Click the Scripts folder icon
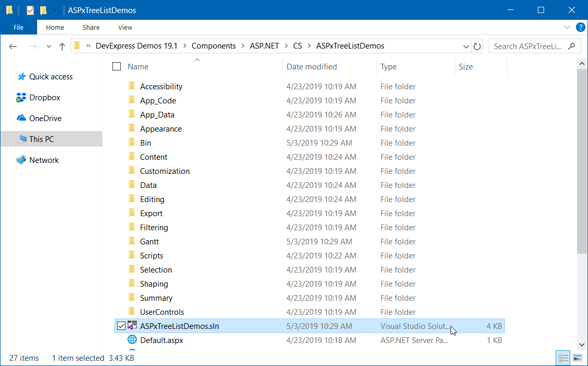The width and height of the screenshot is (588, 366). (x=132, y=255)
